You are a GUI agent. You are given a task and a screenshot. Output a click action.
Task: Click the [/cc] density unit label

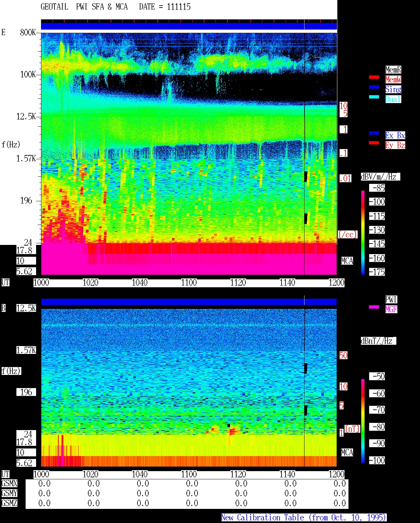pyautogui.click(x=347, y=234)
